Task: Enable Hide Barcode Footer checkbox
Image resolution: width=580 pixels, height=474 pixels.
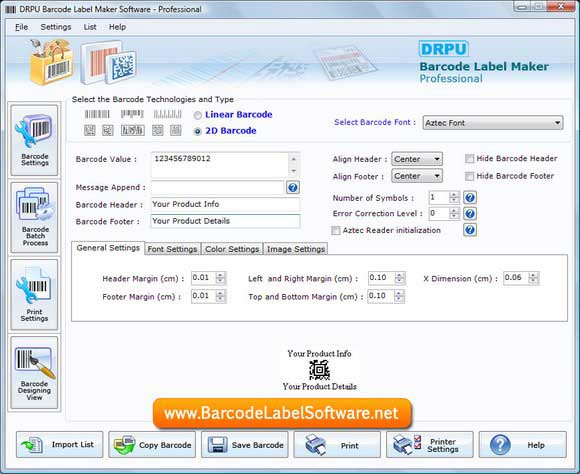Action: (x=469, y=176)
